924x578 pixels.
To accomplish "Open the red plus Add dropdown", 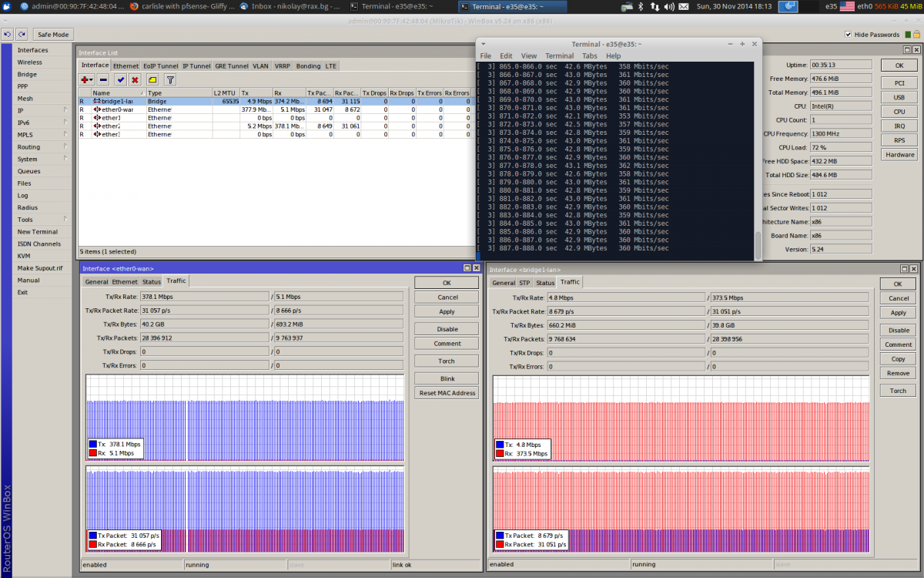I will coord(86,79).
